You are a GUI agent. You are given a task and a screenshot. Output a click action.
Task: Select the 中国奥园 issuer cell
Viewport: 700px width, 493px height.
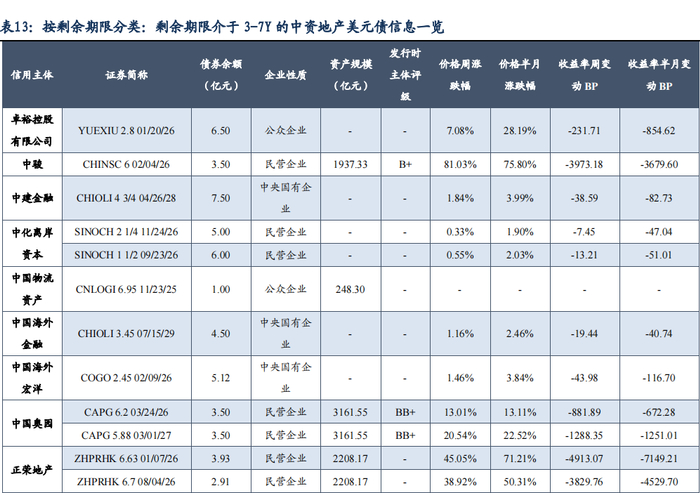pos(32,423)
